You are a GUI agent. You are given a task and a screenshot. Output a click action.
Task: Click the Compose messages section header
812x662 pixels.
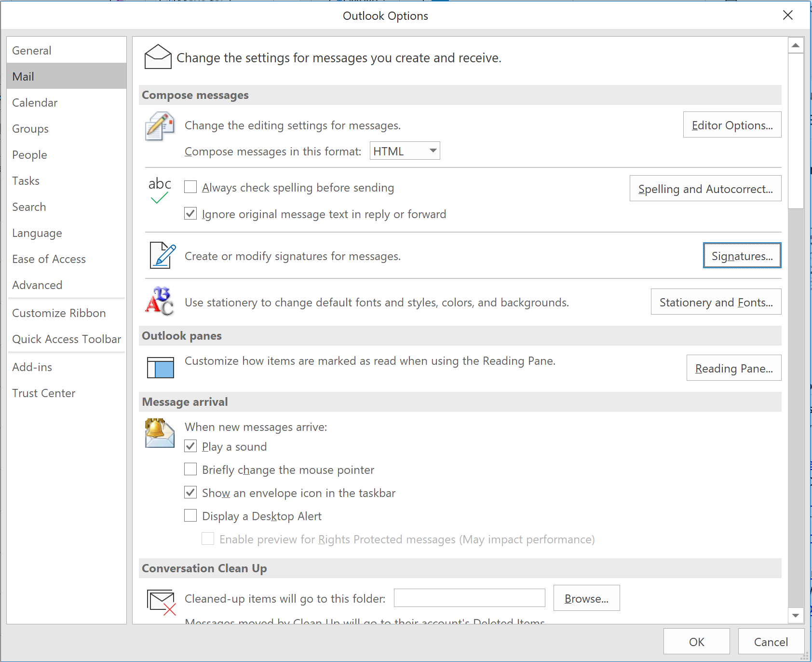click(460, 95)
